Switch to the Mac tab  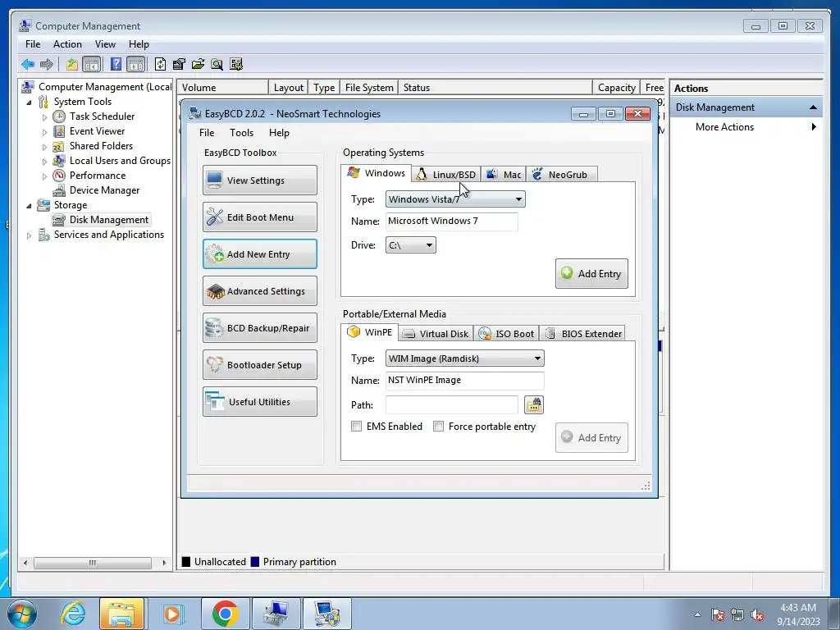click(504, 175)
